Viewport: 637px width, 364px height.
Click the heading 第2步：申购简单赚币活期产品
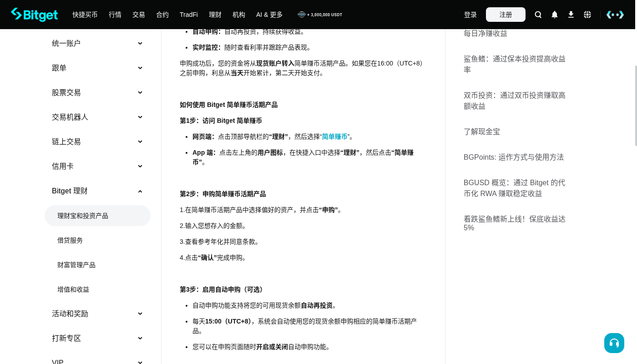(x=222, y=194)
